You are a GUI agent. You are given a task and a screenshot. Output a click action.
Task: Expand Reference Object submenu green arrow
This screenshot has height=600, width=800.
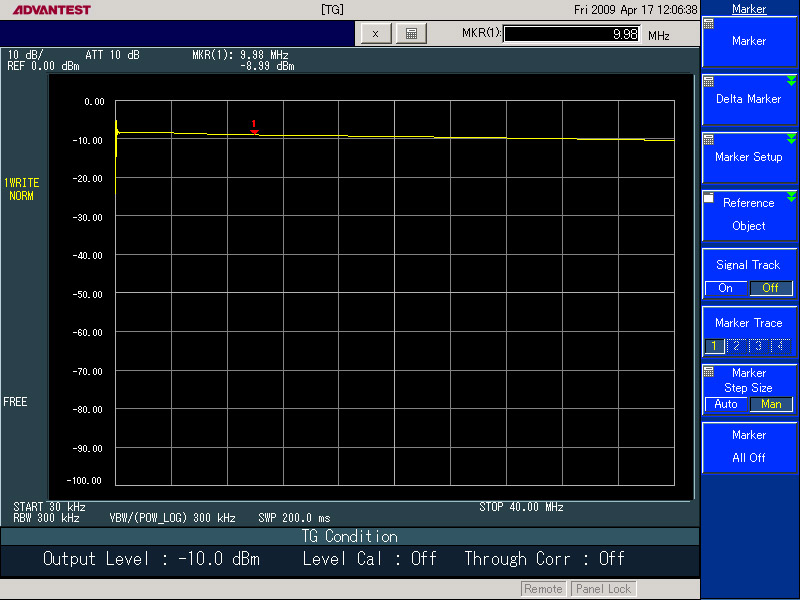(x=791, y=196)
